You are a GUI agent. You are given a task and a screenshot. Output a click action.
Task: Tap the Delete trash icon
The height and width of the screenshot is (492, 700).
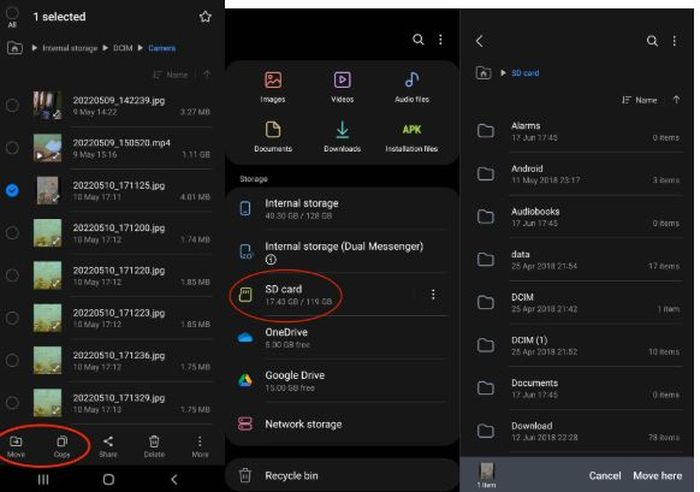click(x=154, y=445)
